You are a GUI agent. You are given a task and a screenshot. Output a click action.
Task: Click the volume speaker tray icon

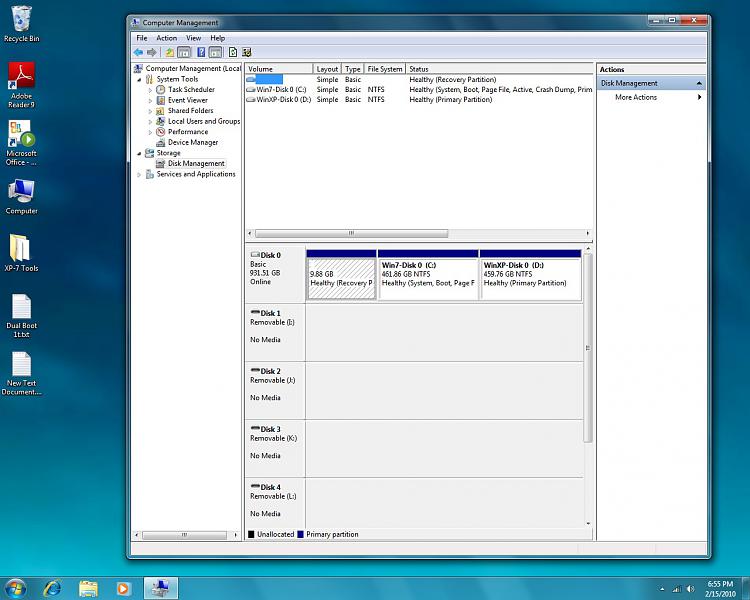tap(690, 589)
